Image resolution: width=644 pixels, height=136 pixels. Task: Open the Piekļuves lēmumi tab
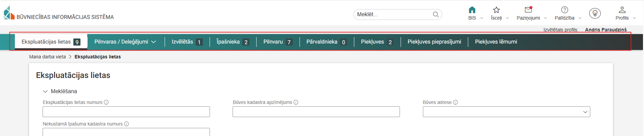tap(496, 42)
